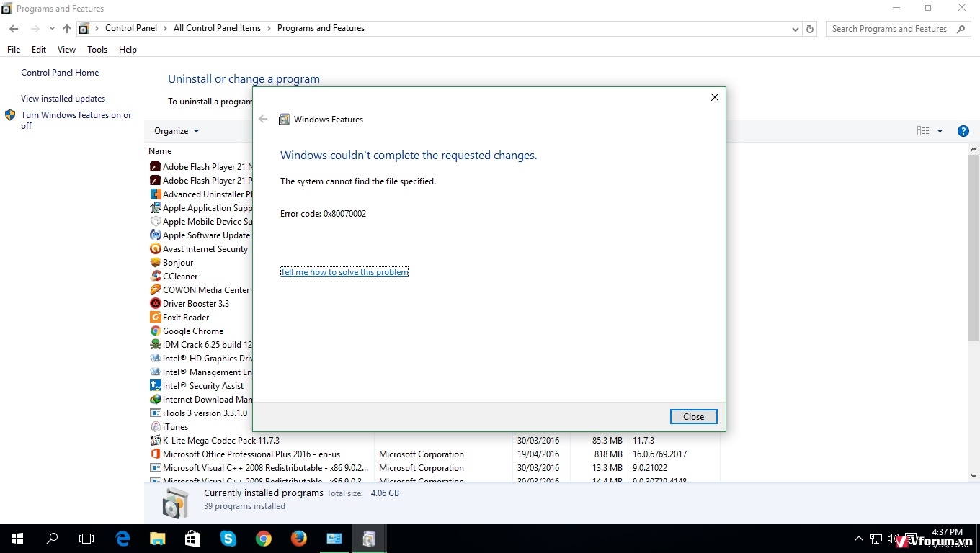980x553 pixels.
Task: Click View installed updates link
Action: [63, 99]
